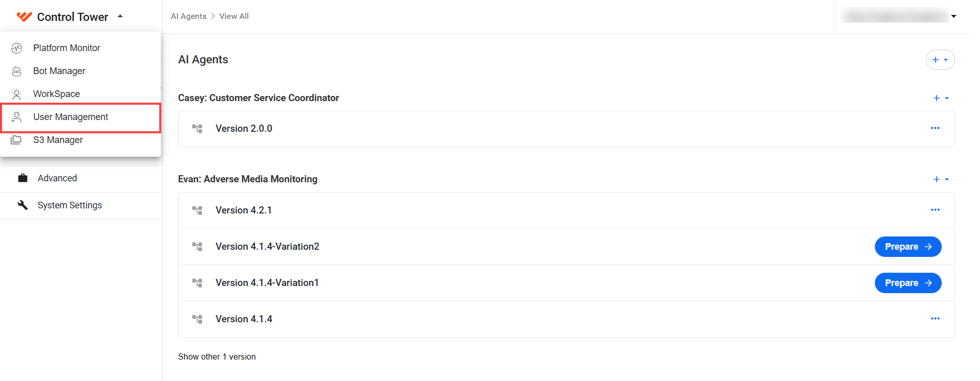Open more options for Version 2.0.0

pyautogui.click(x=935, y=128)
